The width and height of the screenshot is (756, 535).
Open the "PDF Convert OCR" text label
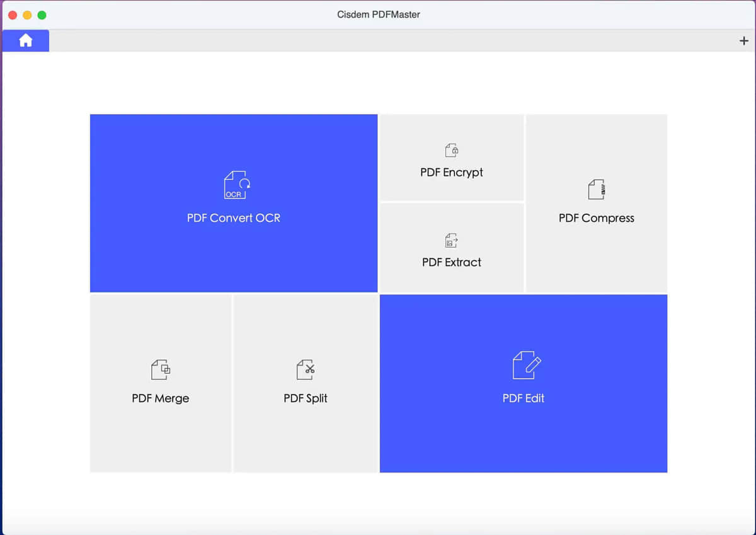pyautogui.click(x=234, y=218)
